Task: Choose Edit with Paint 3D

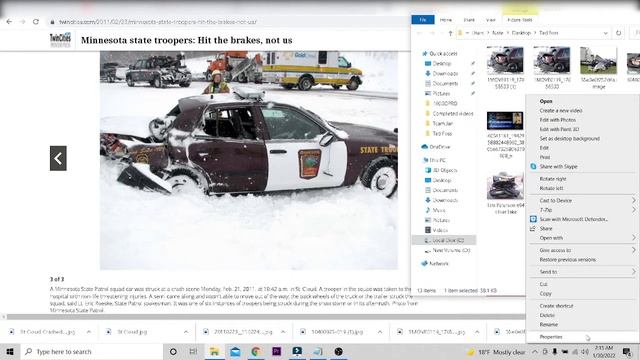Action: (559, 129)
